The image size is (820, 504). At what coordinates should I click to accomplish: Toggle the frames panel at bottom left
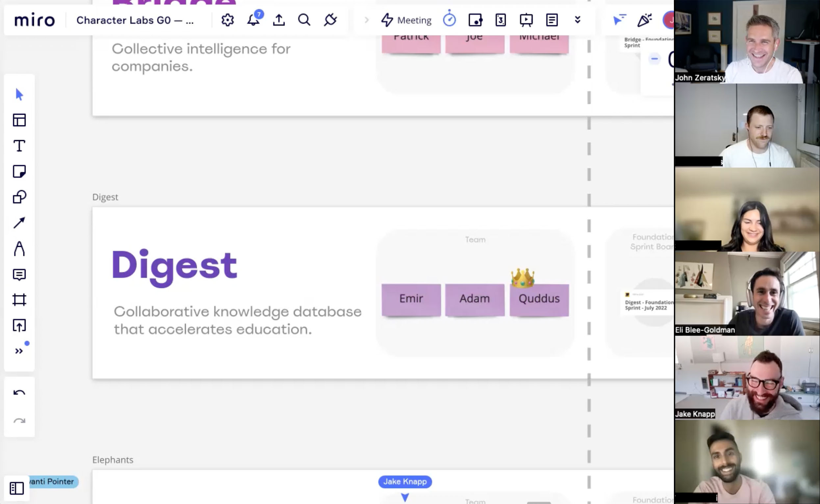[x=17, y=488]
